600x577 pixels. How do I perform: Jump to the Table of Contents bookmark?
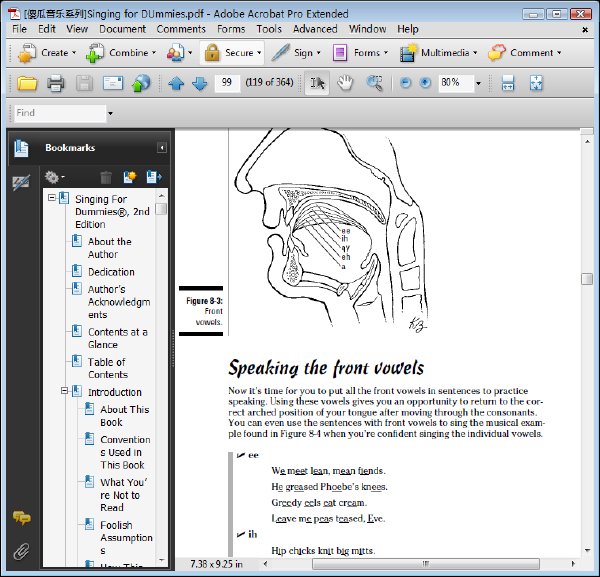coord(108,368)
